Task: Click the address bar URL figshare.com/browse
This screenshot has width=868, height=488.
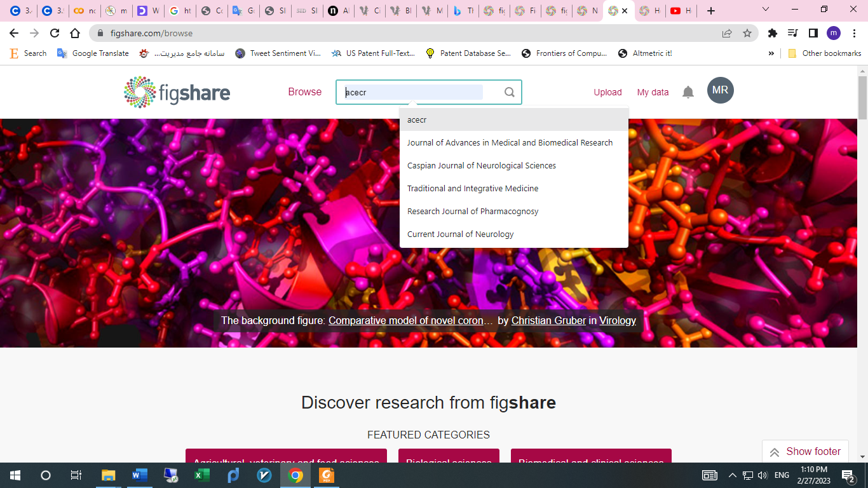Action: pos(151,33)
